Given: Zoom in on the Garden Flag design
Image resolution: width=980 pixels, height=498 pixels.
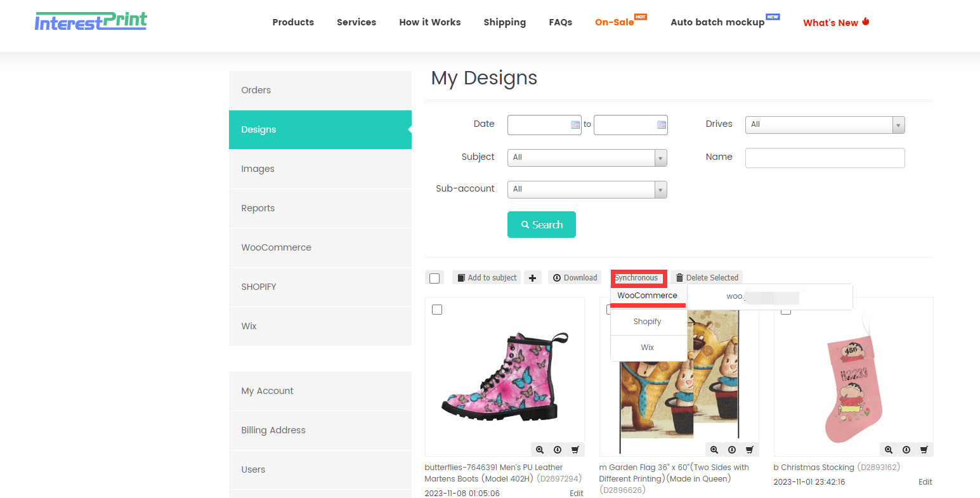Looking at the screenshot, I should click(714, 450).
